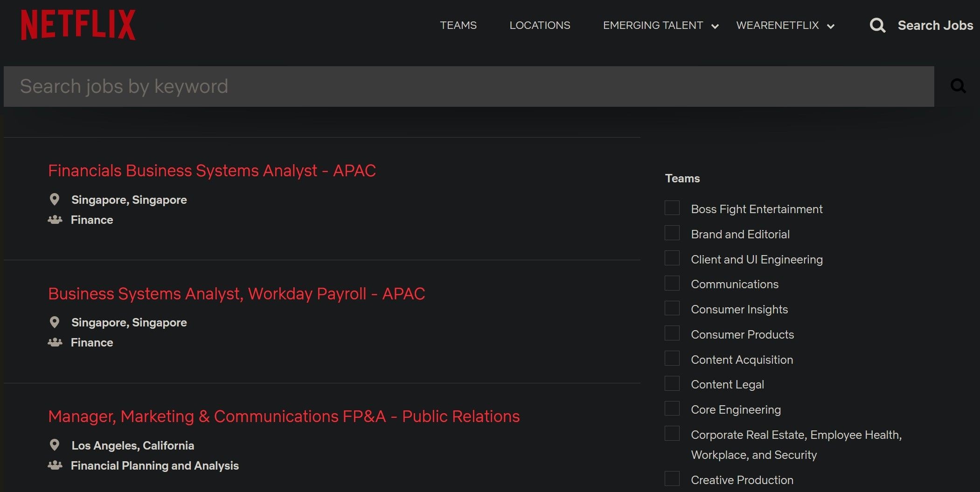Click team icon next to first Finance label
The width and height of the screenshot is (980, 492).
point(55,220)
